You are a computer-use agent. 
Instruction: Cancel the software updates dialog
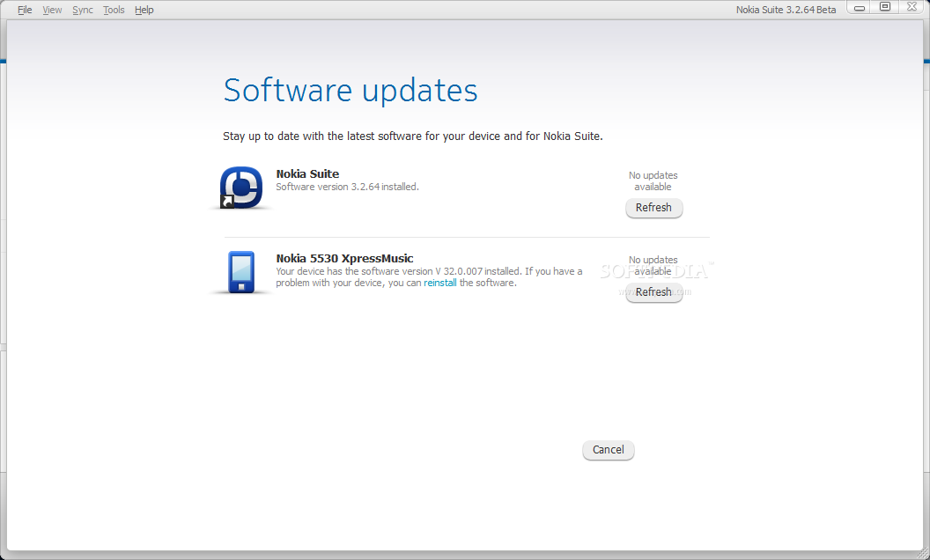click(608, 450)
